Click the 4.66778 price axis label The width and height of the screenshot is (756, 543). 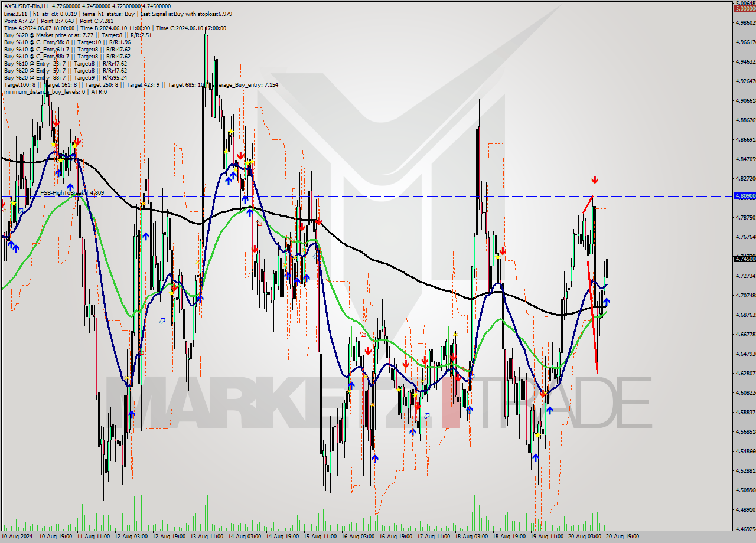(745, 334)
